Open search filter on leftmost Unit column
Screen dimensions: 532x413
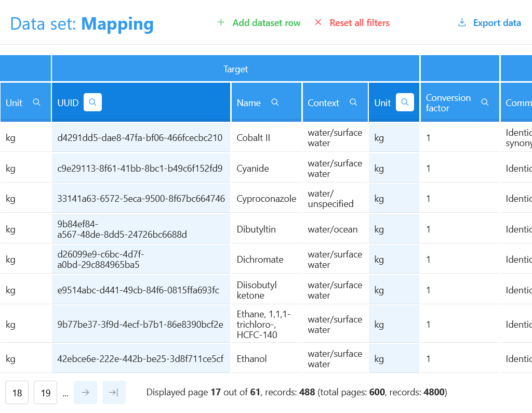pos(36,102)
